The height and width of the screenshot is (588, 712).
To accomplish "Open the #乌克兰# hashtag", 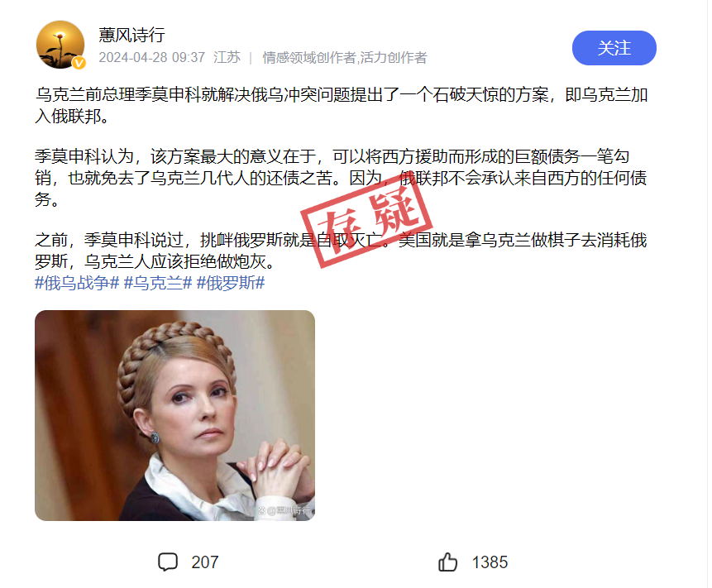I will tap(158, 284).
